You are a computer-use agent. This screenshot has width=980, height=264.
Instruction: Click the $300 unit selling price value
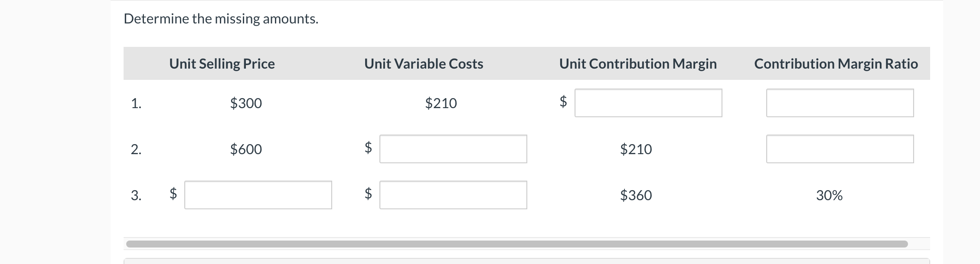[246, 103]
